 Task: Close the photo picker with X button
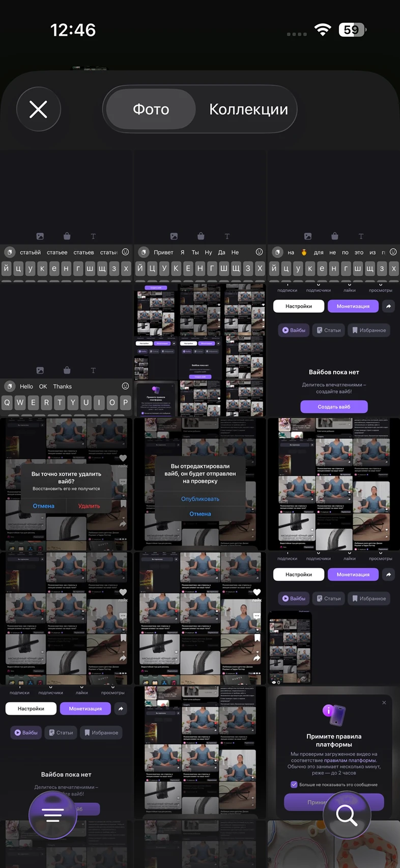(x=38, y=109)
